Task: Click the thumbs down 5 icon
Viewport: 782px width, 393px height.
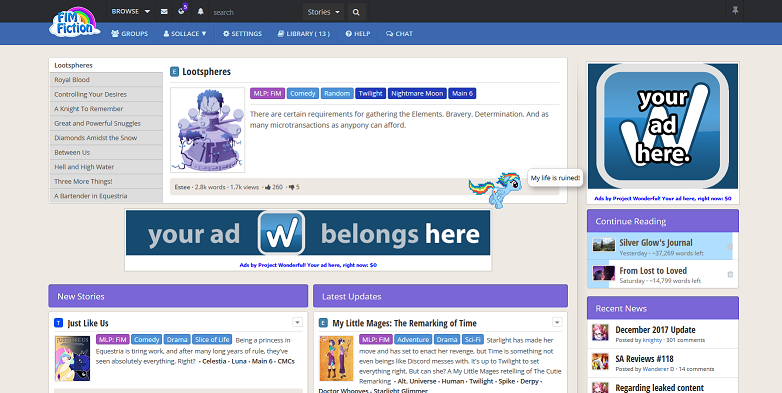Action: pos(291,187)
